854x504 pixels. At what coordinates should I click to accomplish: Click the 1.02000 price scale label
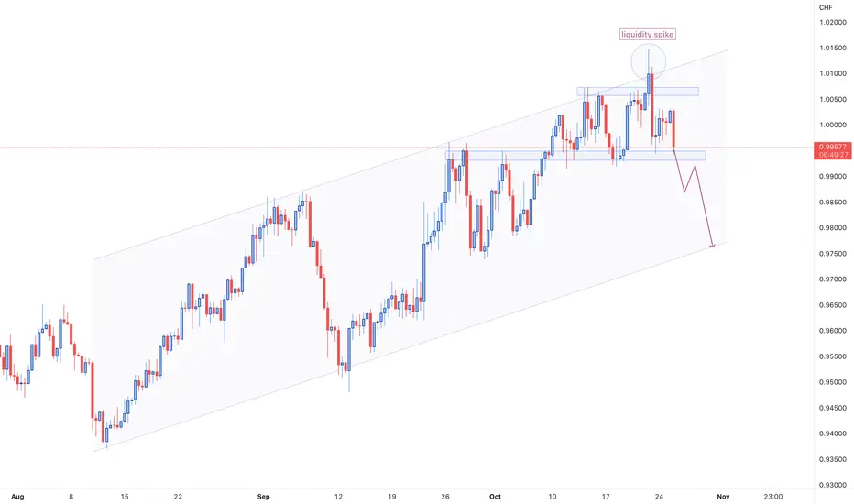pos(833,22)
